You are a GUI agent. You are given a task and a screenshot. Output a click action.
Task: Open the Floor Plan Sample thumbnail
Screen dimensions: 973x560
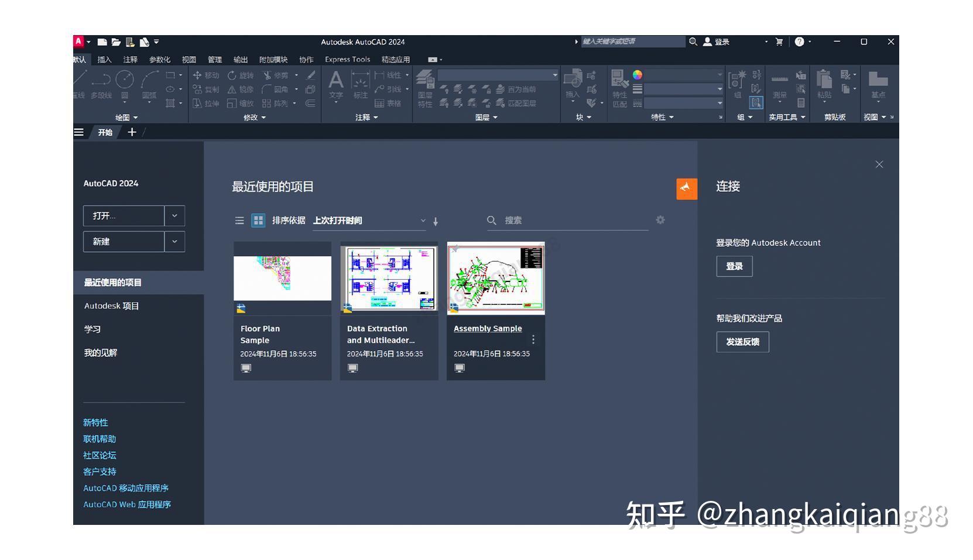click(x=282, y=278)
